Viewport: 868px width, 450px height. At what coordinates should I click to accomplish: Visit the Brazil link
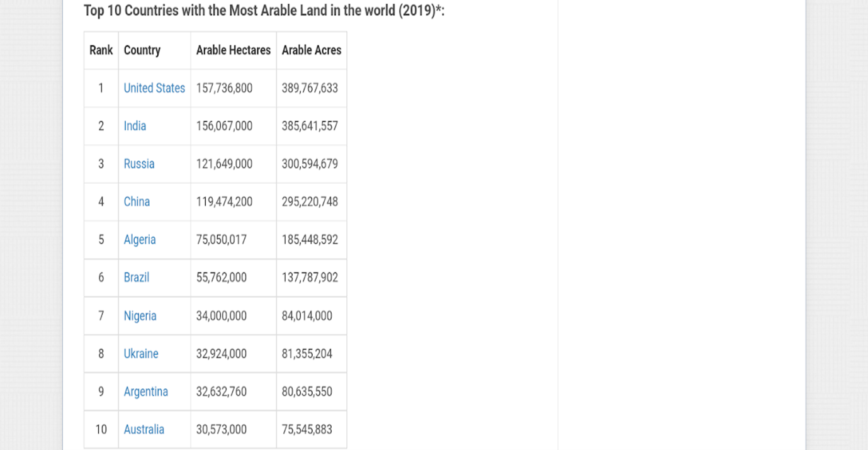pyautogui.click(x=137, y=278)
